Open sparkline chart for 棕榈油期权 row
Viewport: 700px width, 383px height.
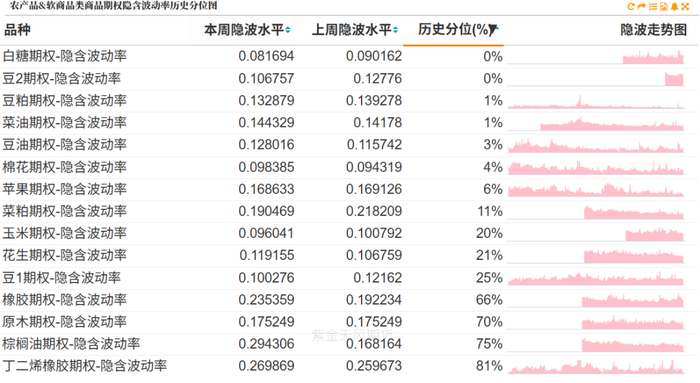596,345
